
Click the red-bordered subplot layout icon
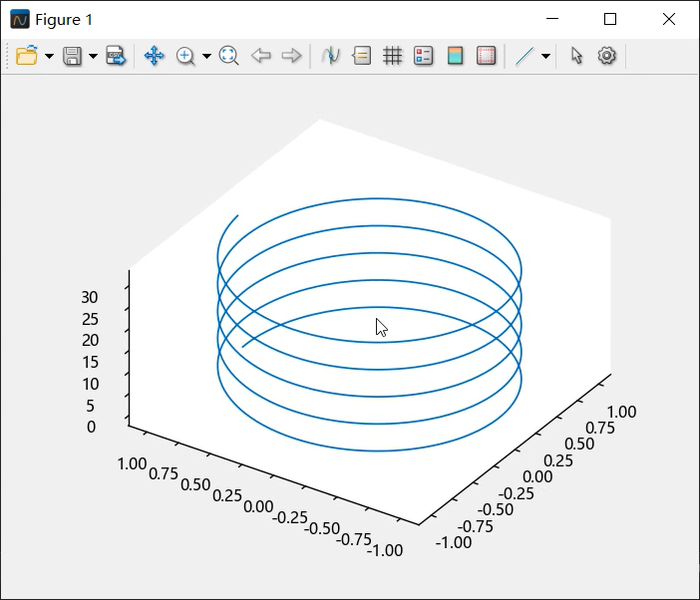point(486,56)
